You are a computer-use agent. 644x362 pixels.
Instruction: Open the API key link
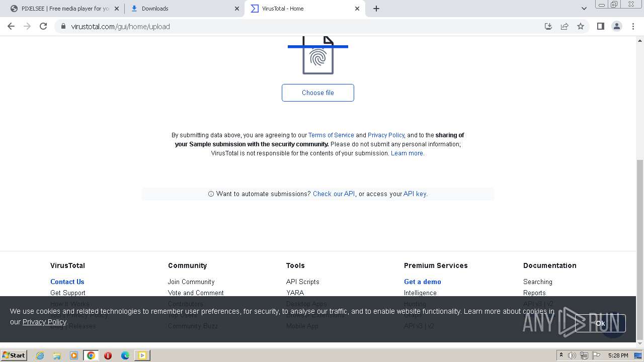[x=415, y=194]
